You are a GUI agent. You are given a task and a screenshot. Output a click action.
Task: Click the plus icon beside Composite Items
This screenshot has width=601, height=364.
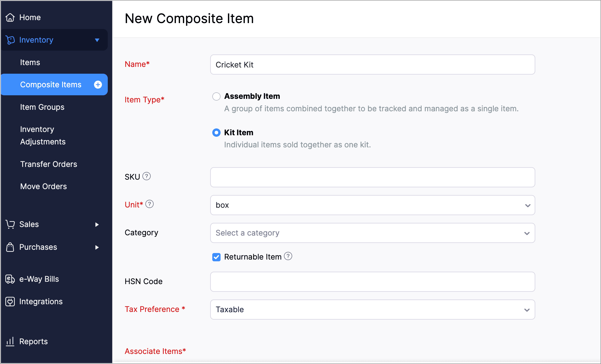click(x=98, y=85)
